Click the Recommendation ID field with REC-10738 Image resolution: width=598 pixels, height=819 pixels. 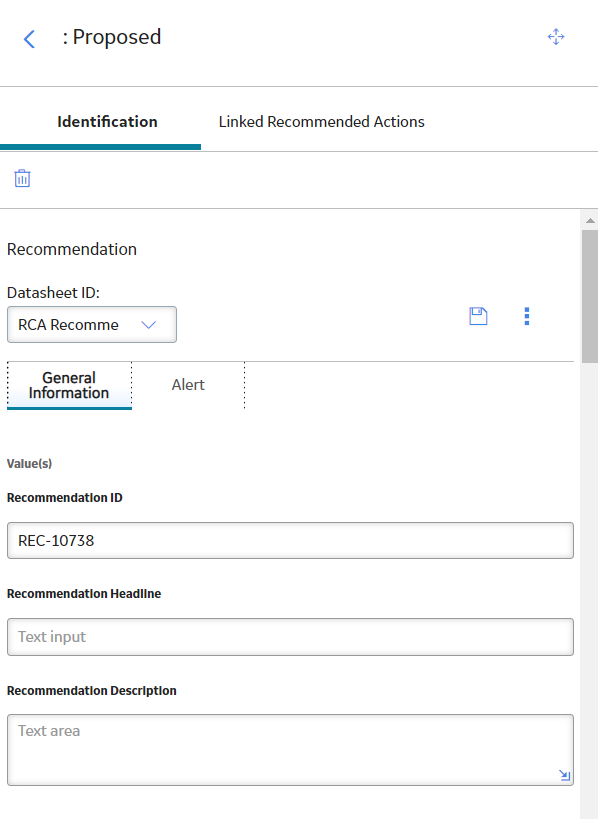pos(290,541)
